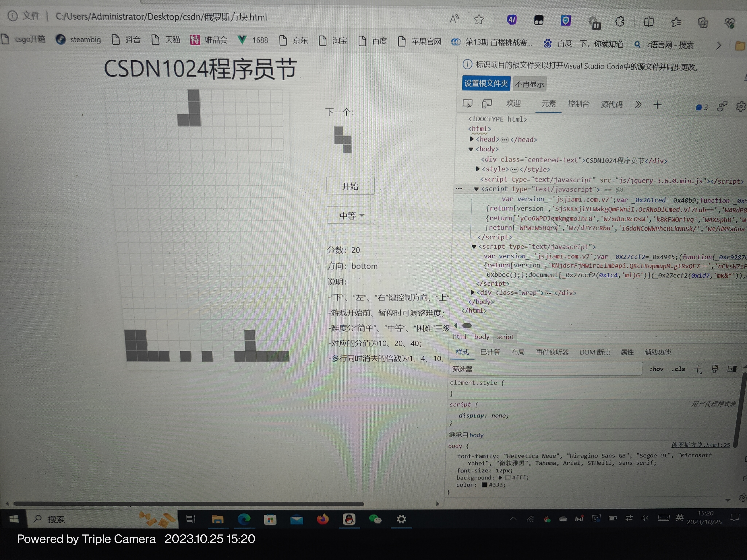Click the favorites star in address bar
Screen dimensions: 747x560
pos(479,20)
